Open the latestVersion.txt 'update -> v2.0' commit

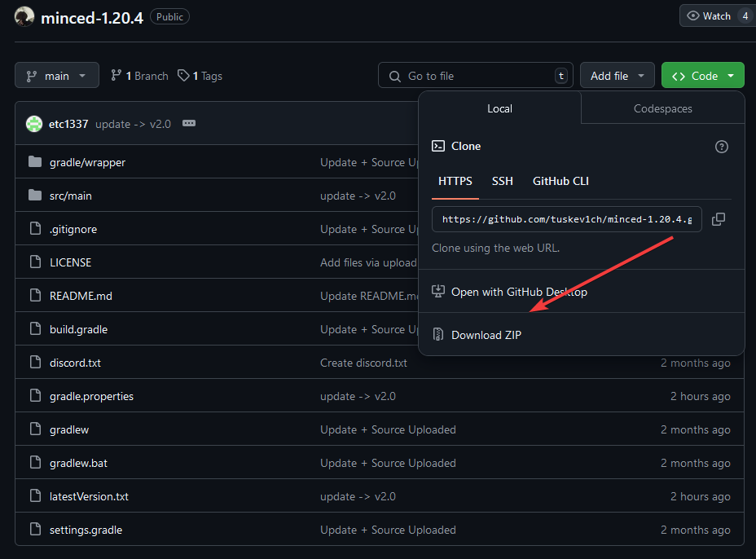[x=358, y=496]
